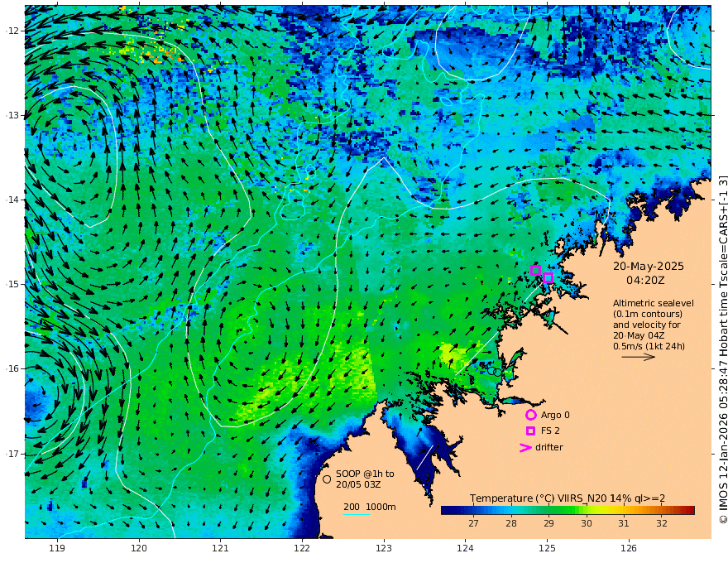Click the '200' depth contour label
This screenshot has width=728, height=563.
352,507
